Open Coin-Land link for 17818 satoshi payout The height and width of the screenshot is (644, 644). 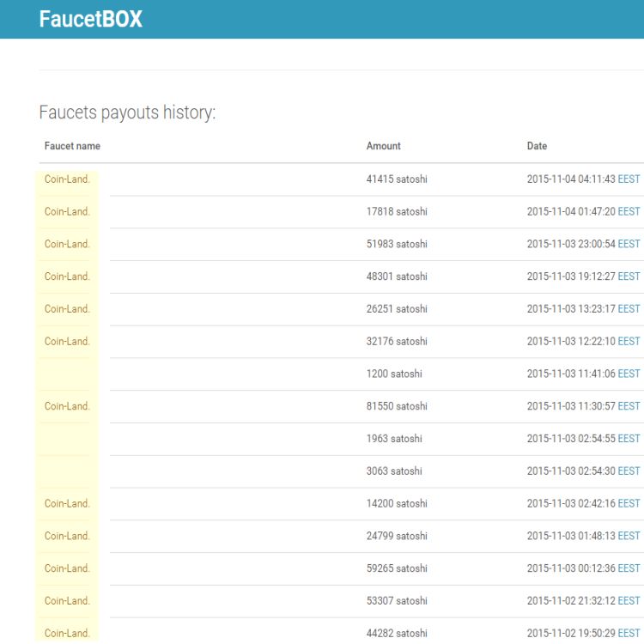pos(67,211)
